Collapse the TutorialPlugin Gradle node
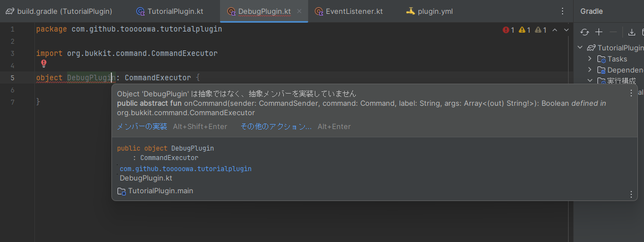Screen dimensions: 644x242 coord(580,48)
